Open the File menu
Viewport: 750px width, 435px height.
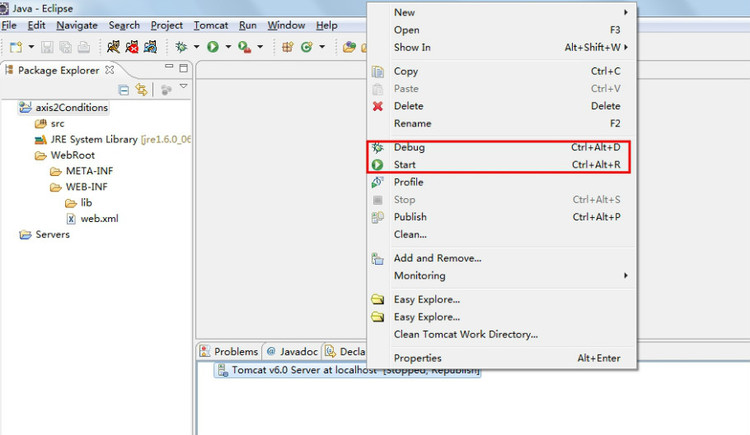(9, 25)
